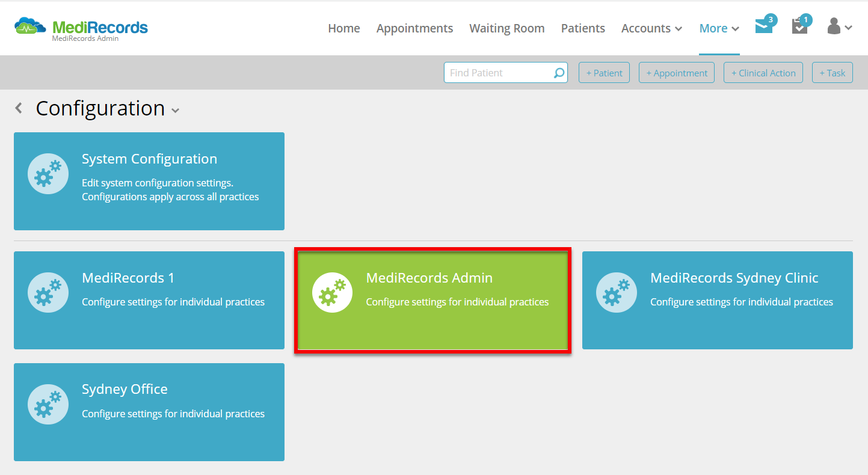This screenshot has height=475, width=868.
Task: Click the MediRecords Admin gears icon
Action: (333, 292)
